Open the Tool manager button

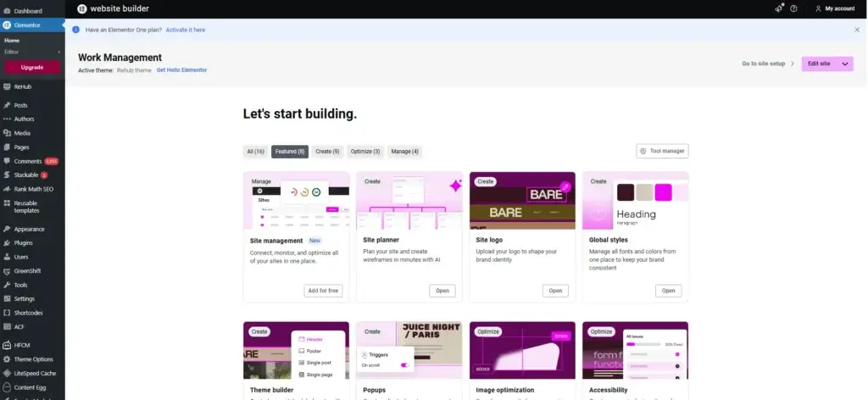click(663, 151)
